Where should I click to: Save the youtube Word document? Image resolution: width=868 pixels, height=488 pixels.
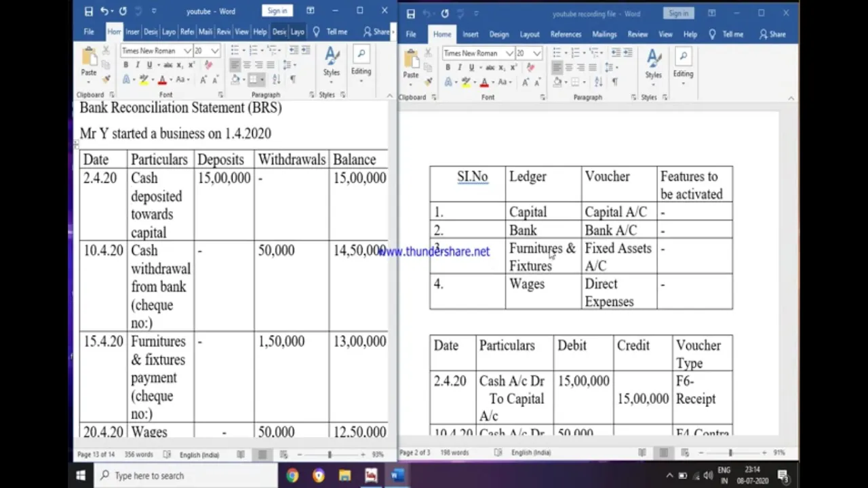click(89, 11)
